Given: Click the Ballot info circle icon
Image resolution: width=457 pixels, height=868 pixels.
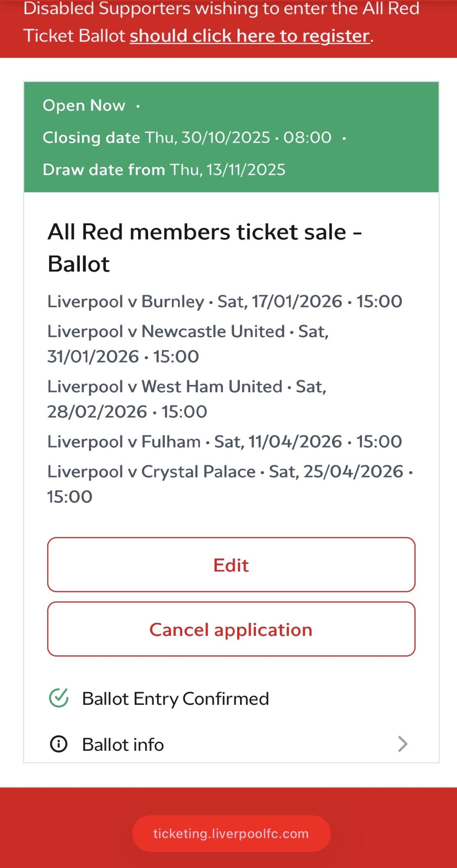Looking at the screenshot, I should 59,744.
